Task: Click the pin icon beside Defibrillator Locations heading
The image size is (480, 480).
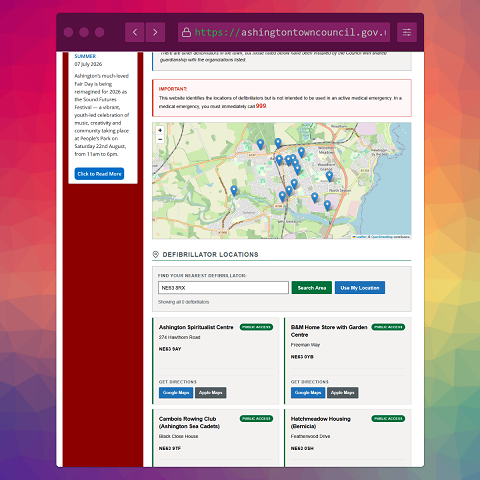Action: (155, 254)
